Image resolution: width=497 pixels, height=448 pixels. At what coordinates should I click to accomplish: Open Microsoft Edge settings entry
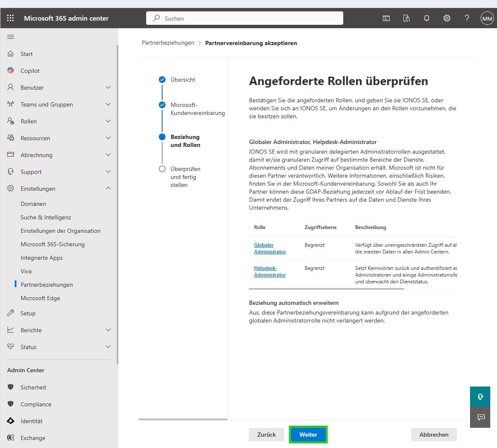point(40,298)
